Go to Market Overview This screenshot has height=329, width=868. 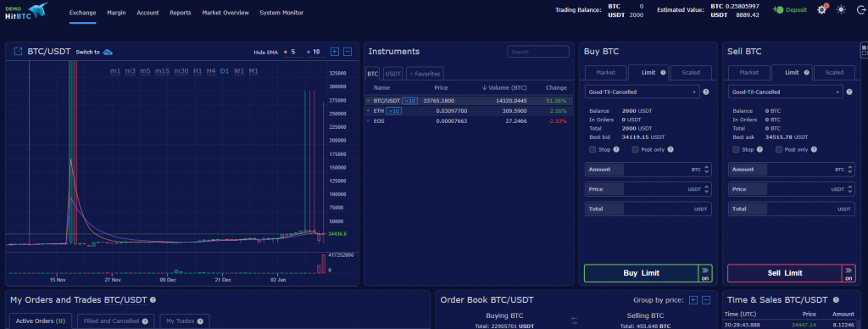225,13
